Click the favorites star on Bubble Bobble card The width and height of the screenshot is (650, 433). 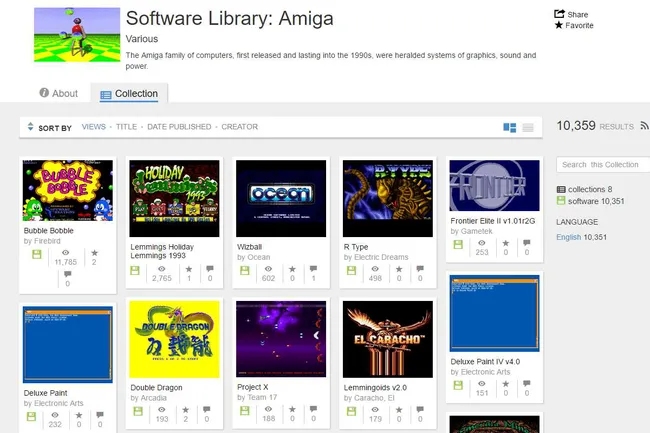tap(95, 252)
